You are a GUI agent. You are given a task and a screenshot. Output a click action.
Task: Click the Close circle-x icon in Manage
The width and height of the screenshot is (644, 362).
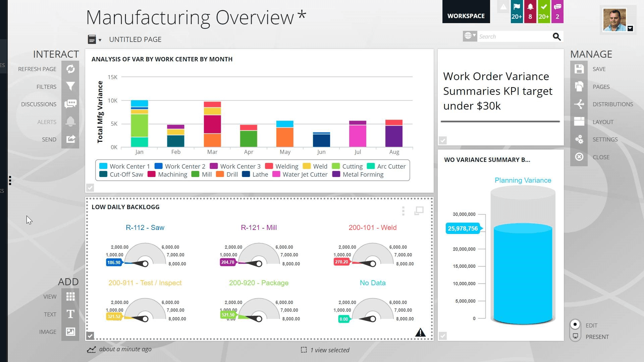point(579,157)
